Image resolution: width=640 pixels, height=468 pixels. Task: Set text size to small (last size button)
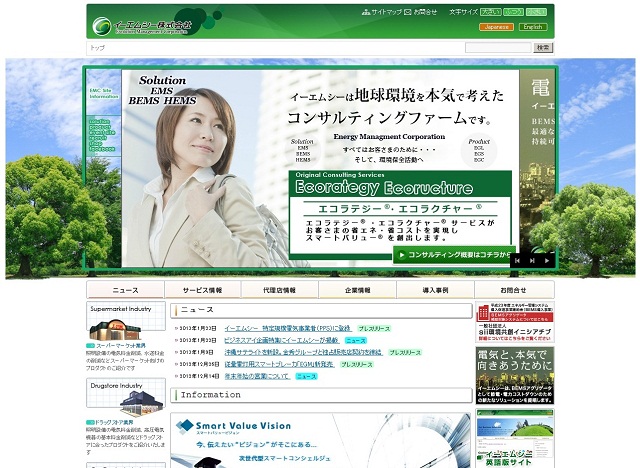(536, 12)
